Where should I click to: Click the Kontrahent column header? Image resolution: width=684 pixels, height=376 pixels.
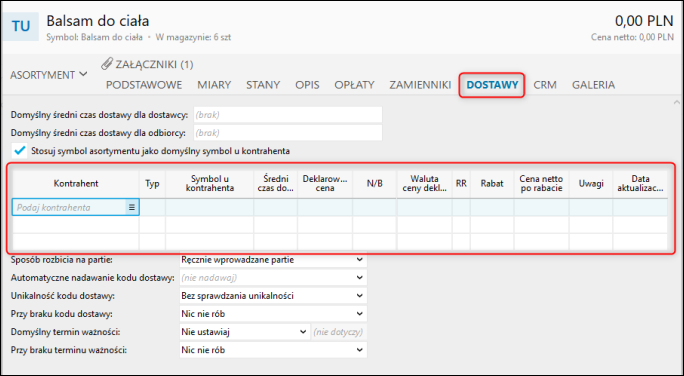point(76,184)
